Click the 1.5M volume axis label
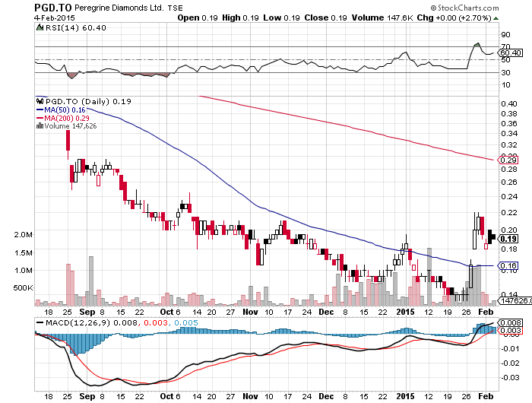The height and width of the screenshot is (403, 532). (24, 253)
